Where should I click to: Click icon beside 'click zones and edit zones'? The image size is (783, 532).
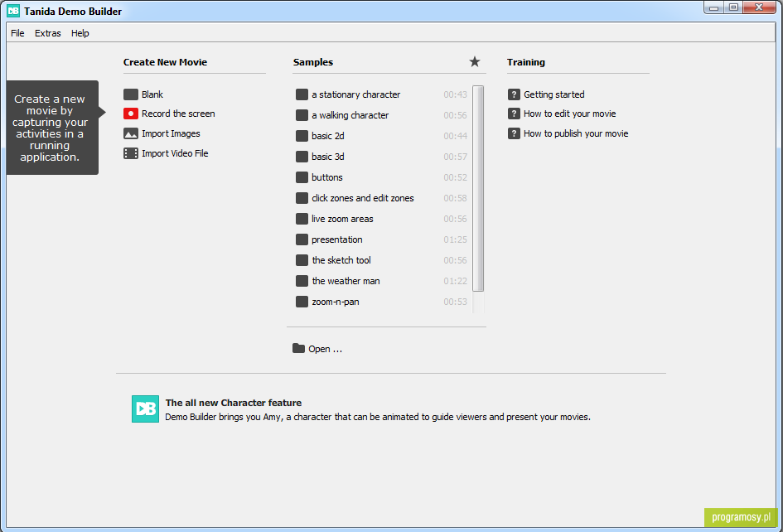302,198
